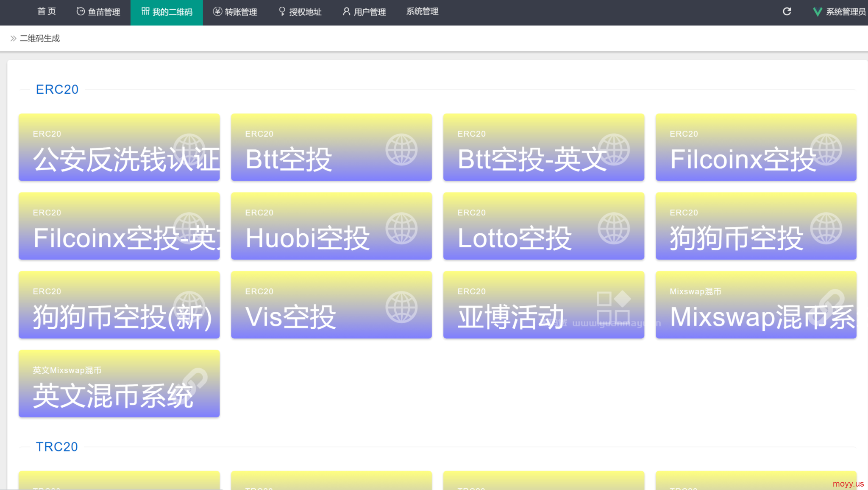Screen dimensions: 868x490
Task: Click the fish icon beside 鱼苗管理
Action: pyautogui.click(x=81, y=11)
